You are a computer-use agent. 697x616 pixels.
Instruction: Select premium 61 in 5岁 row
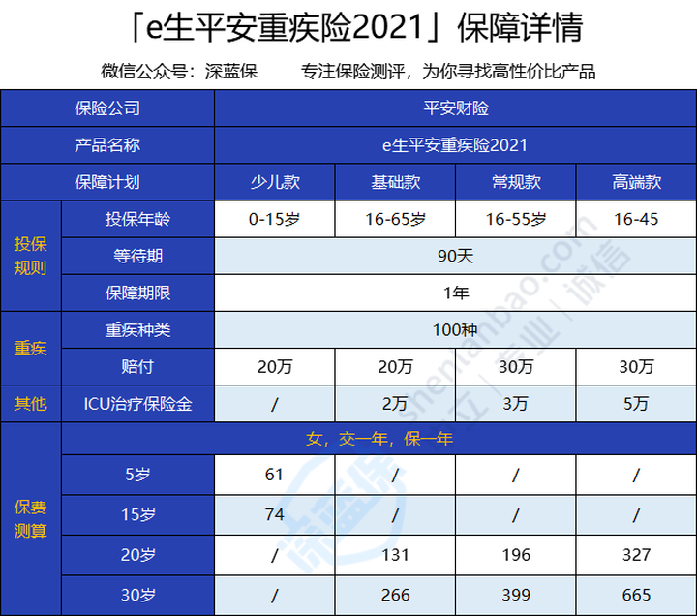pyautogui.click(x=275, y=475)
